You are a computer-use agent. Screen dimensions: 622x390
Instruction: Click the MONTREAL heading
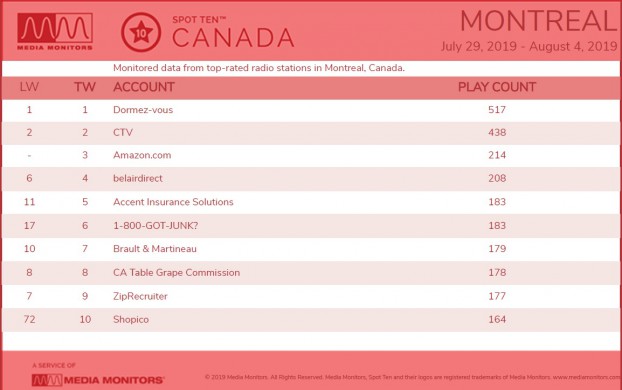coord(539,21)
